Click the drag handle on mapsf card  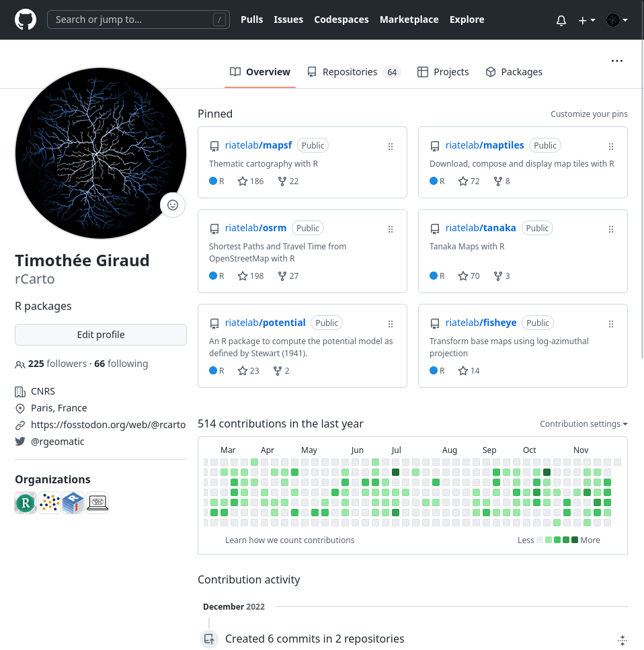click(391, 146)
